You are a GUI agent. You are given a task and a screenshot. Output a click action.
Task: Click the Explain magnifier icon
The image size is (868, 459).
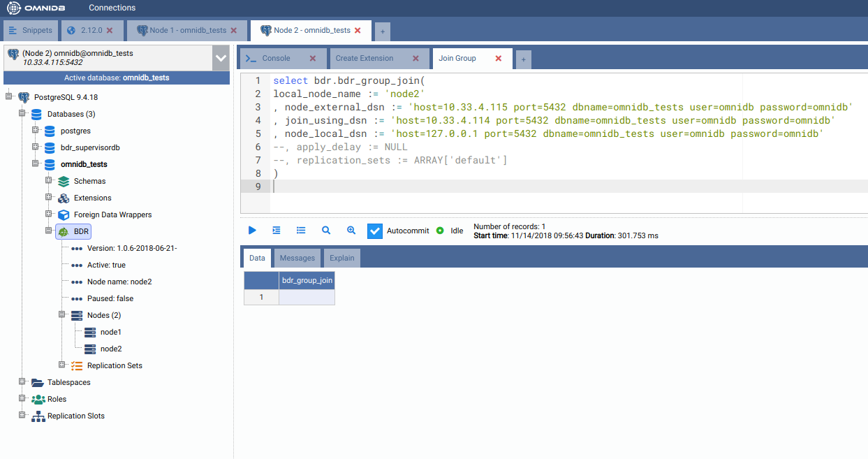point(326,231)
